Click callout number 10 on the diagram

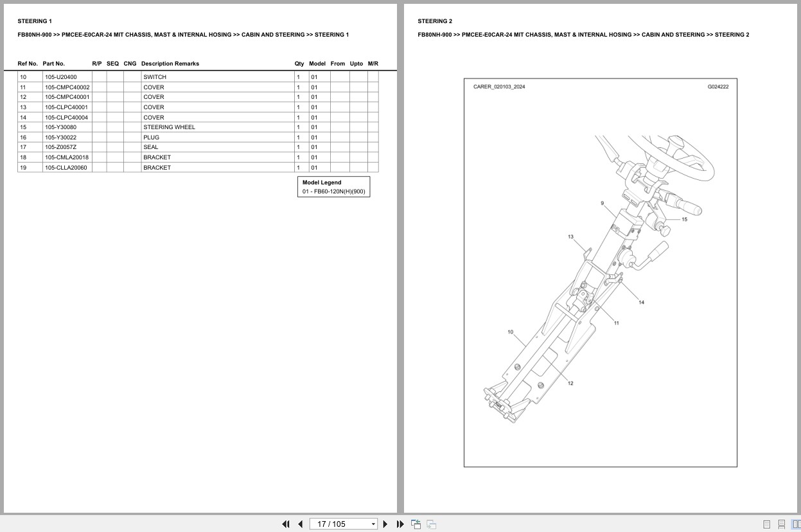click(x=511, y=332)
